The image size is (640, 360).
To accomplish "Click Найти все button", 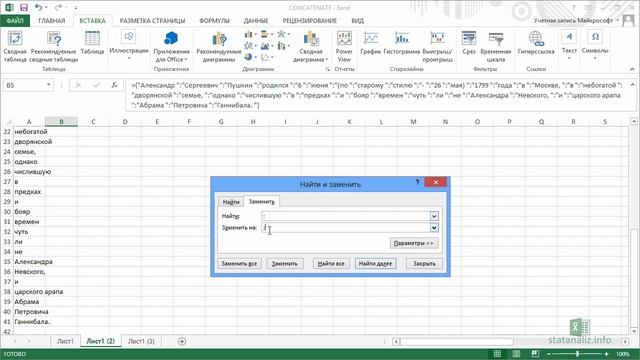I will [x=331, y=264].
